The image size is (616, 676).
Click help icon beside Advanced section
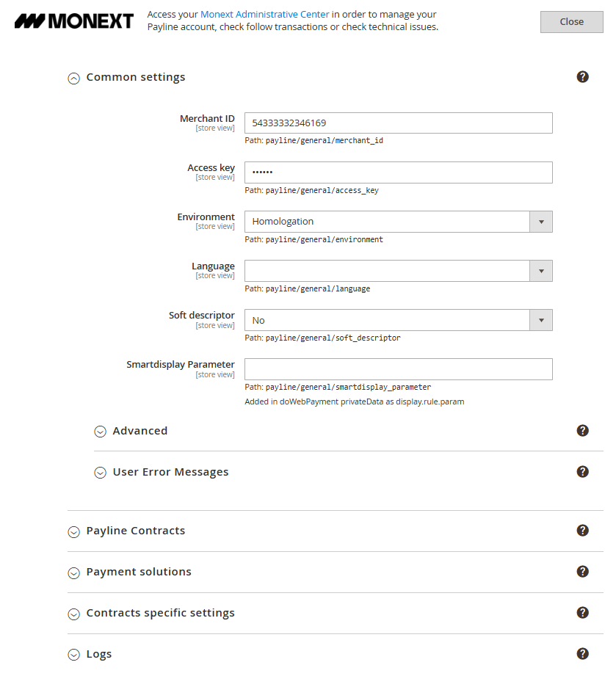(x=582, y=431)
